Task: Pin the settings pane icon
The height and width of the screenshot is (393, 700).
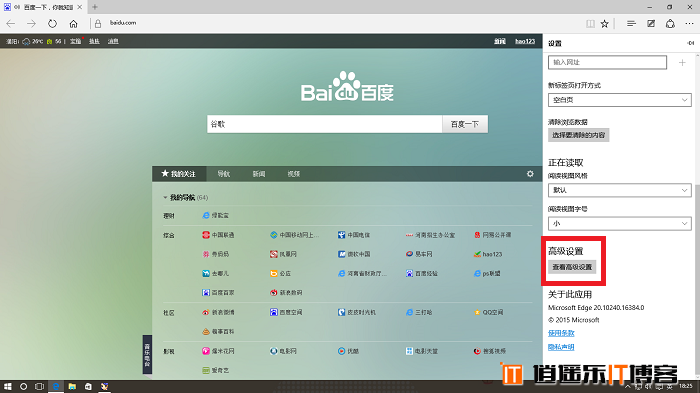Action: click(690, 43)
